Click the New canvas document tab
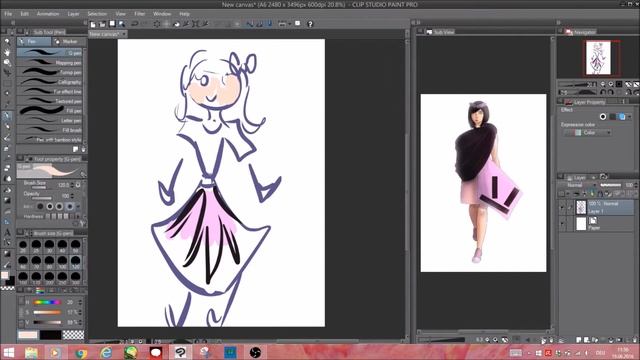This screenshot has width=640, height=360. 107,34
